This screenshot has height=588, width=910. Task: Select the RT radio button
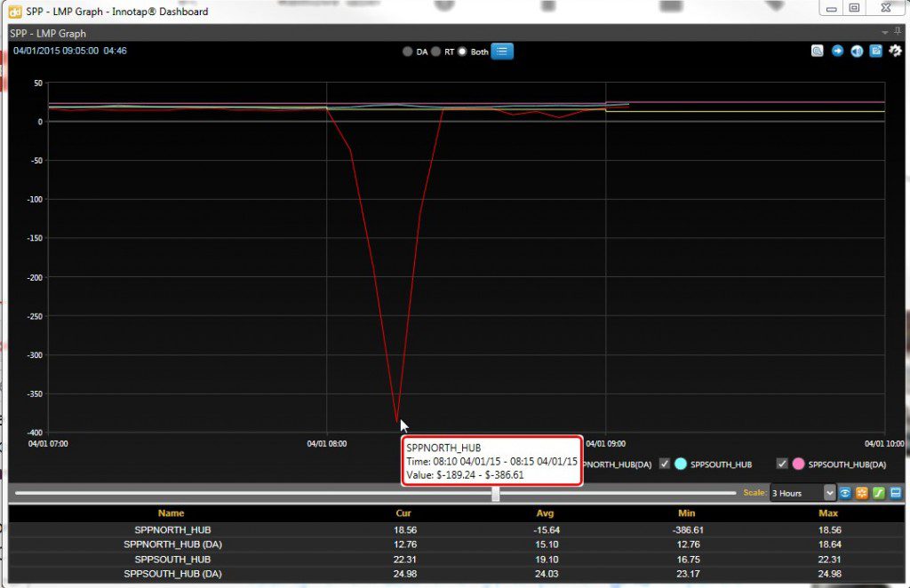(x=435, y=52)
